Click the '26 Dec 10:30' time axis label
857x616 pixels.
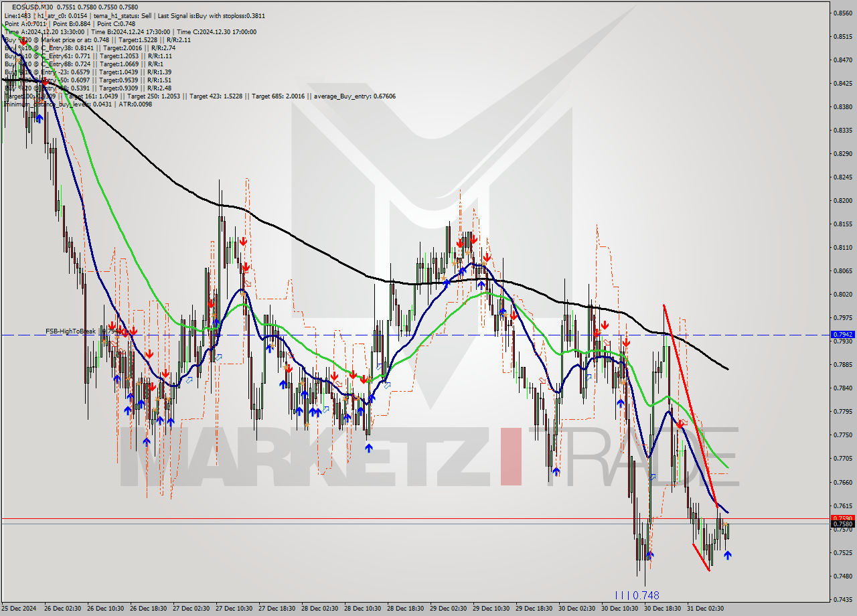104,609
